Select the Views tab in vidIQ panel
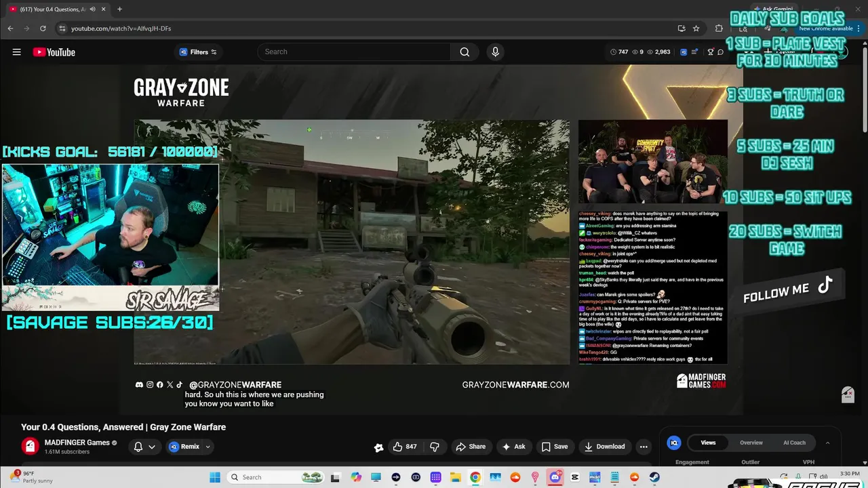 click(x=708, y=443)
